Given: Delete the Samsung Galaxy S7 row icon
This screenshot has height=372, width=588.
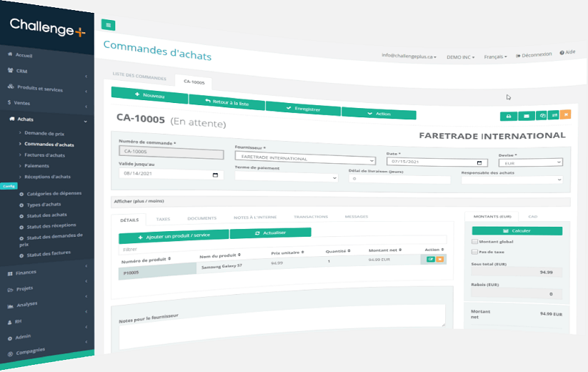Looking at the screenshot, I should pos(440,259).
